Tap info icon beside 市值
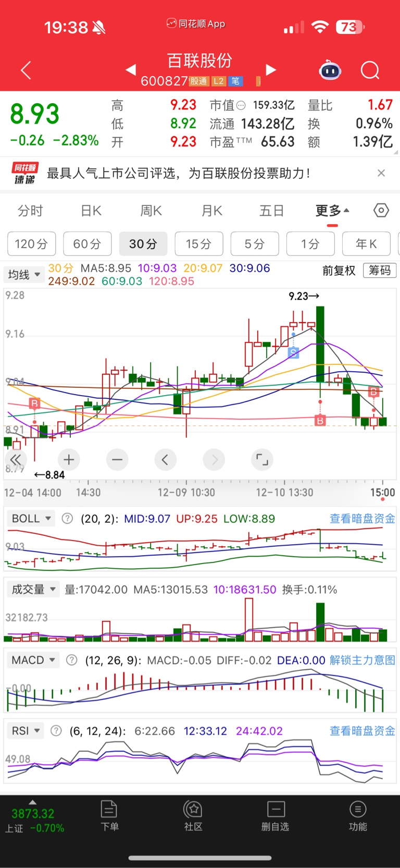 click(241, 105)
